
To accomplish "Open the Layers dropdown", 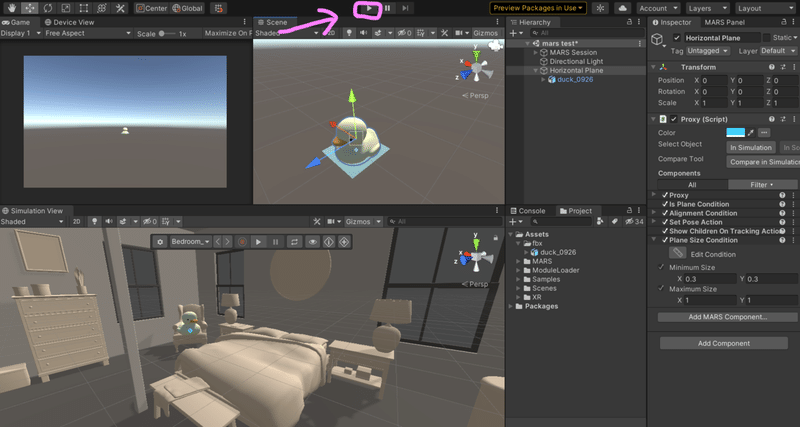I will pyautogui.click(x=707, y=8).
